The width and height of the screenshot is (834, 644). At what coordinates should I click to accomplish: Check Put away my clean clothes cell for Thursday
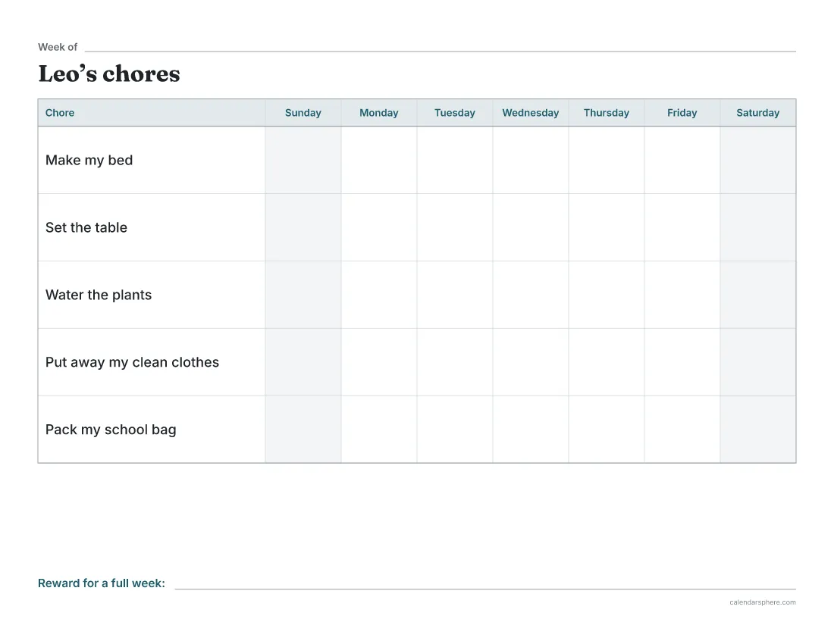pyautogui.click(x=607, y=362)
